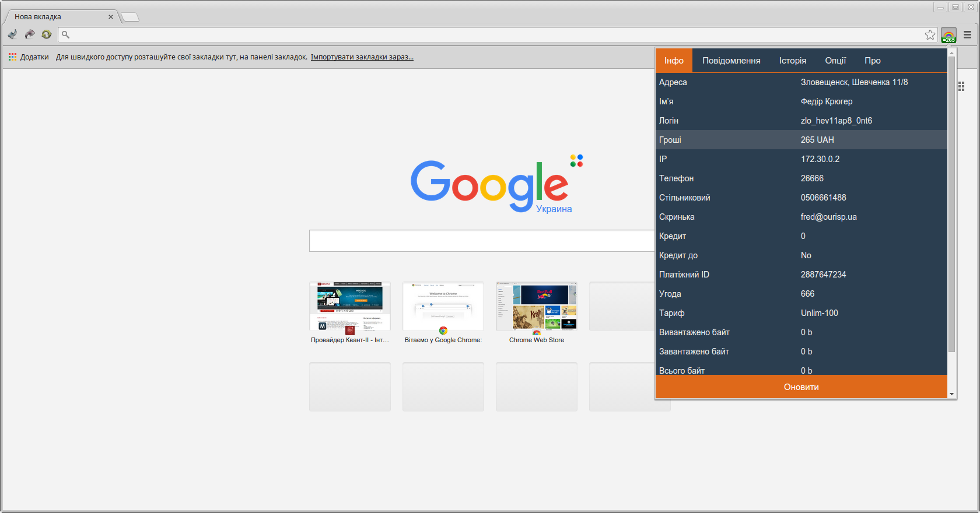Click the Тариф row label
The image size is (980, 513).
(672, 313)
